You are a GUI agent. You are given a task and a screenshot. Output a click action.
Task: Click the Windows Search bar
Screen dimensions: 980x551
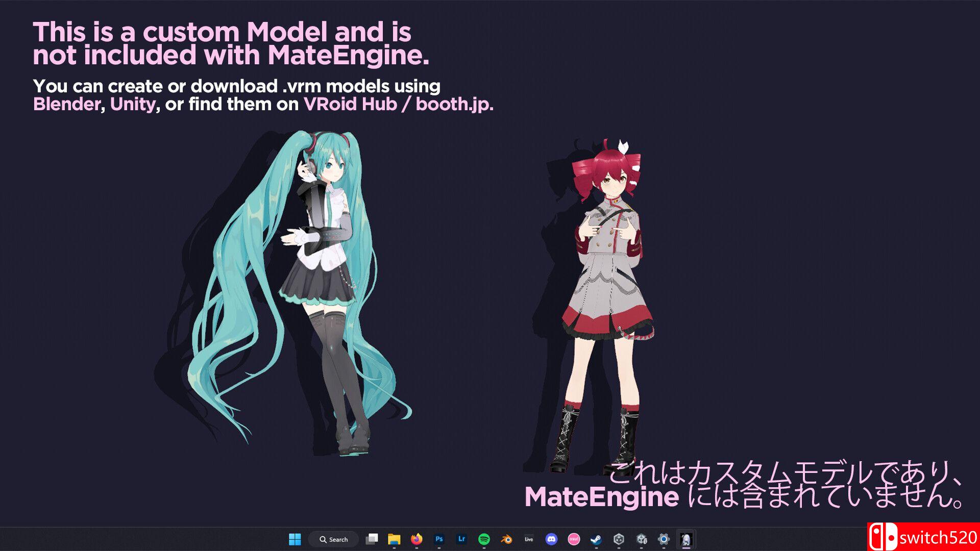(x=334, y=539)
